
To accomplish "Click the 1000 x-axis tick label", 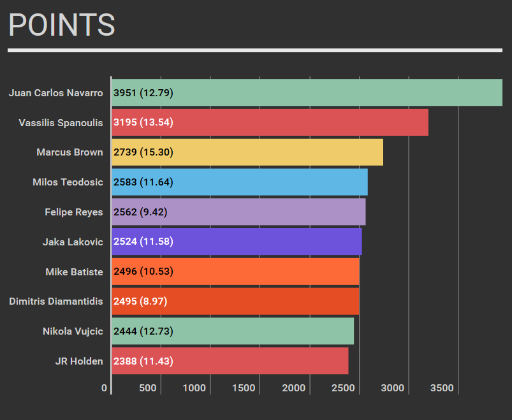I will pos(194,388).
